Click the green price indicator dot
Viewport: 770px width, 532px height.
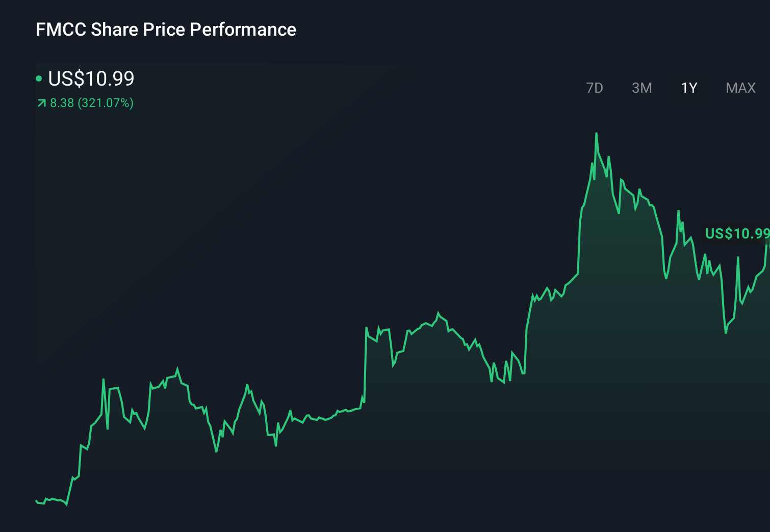pyautogui.click(x=40, y=78)
